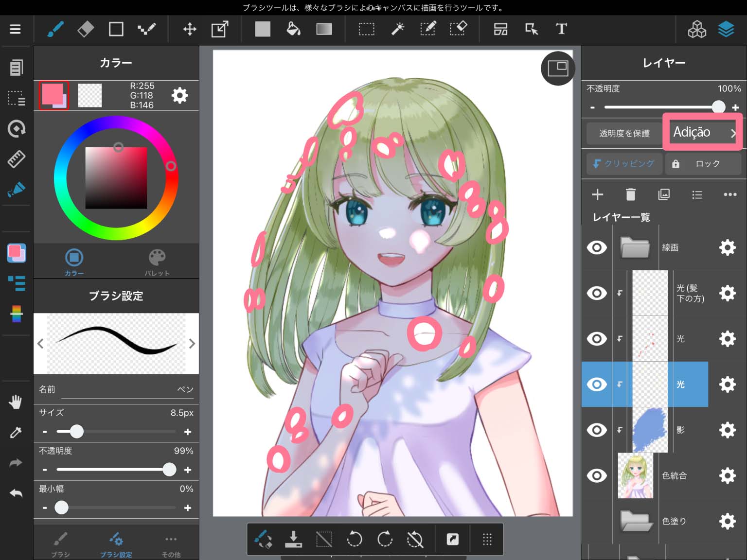Show previous brush with left chevron
The height and width of the screenshot is (560, 747).
point(40,344)
